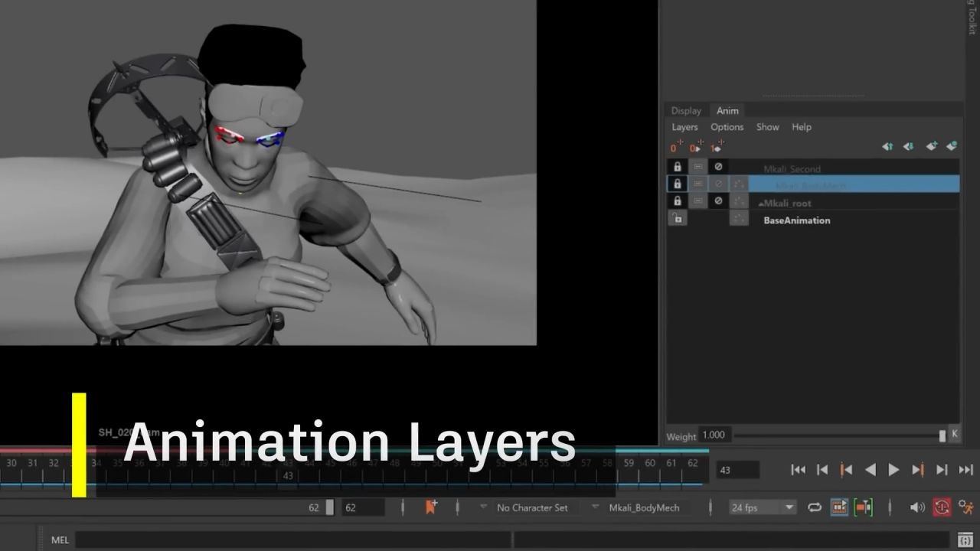Click move selected layer up icon
The image size is (980, 551).
click(887, 146)
